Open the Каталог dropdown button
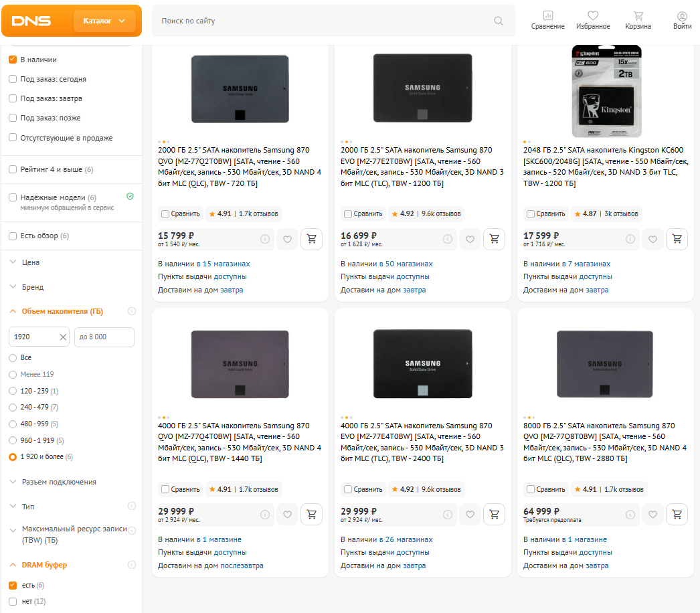The image size is (700, 613). (104, 21)
